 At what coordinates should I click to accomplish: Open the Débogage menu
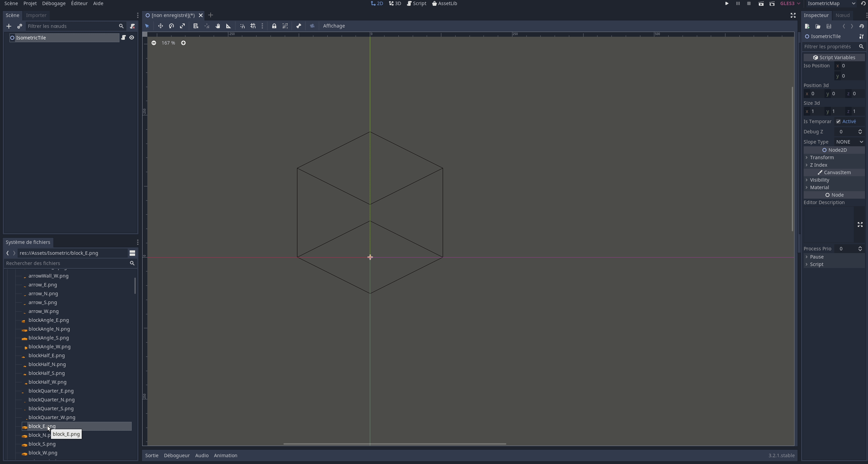point(54,3)
